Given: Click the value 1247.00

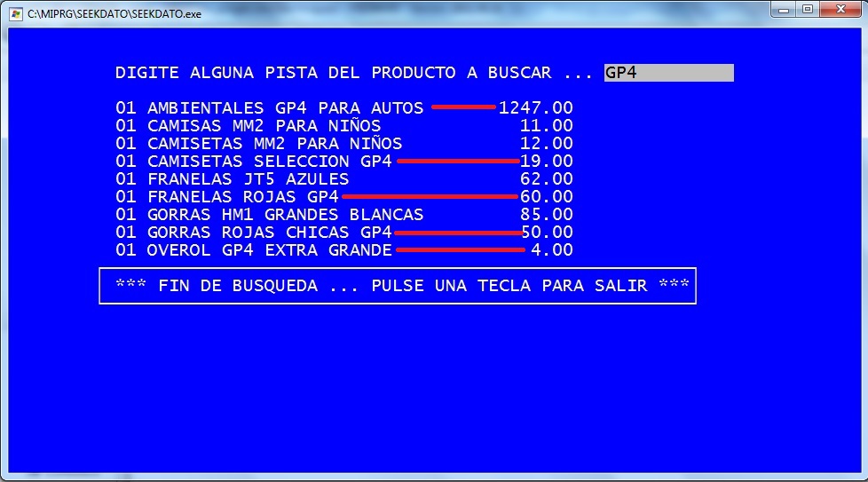Looking at the screenshot, I should tap(536, 108).
